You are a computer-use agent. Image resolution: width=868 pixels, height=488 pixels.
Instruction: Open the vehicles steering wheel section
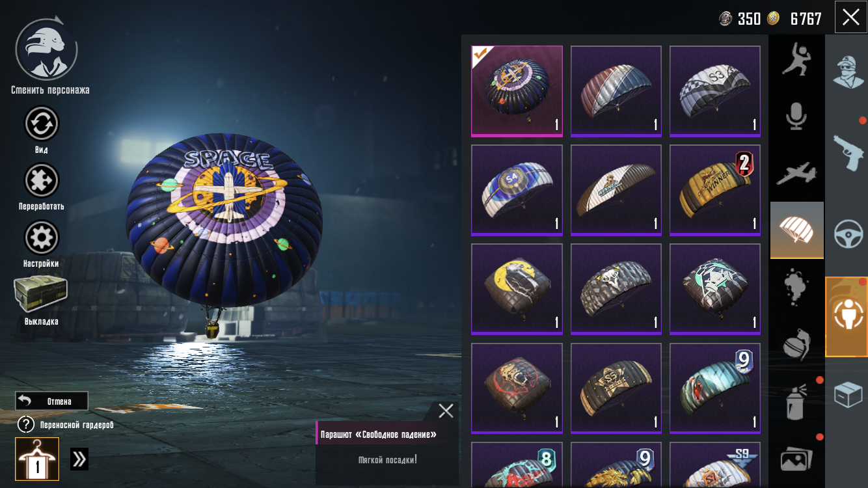[x=848, y=233]
